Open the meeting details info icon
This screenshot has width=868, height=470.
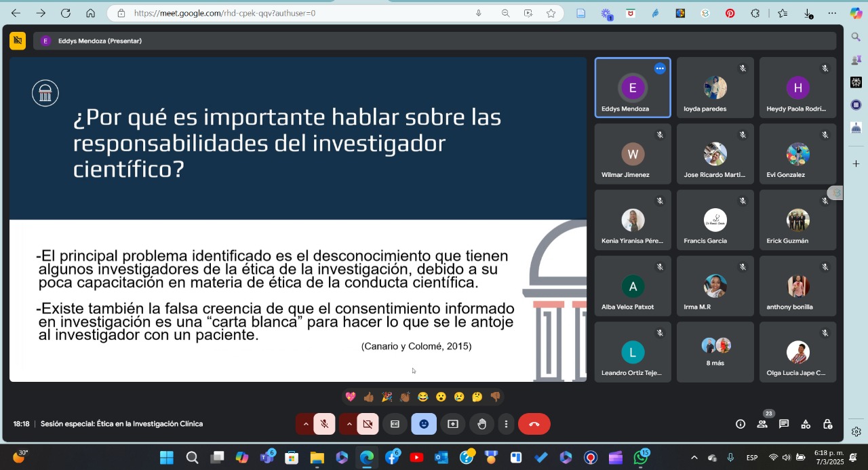[741, 424]
